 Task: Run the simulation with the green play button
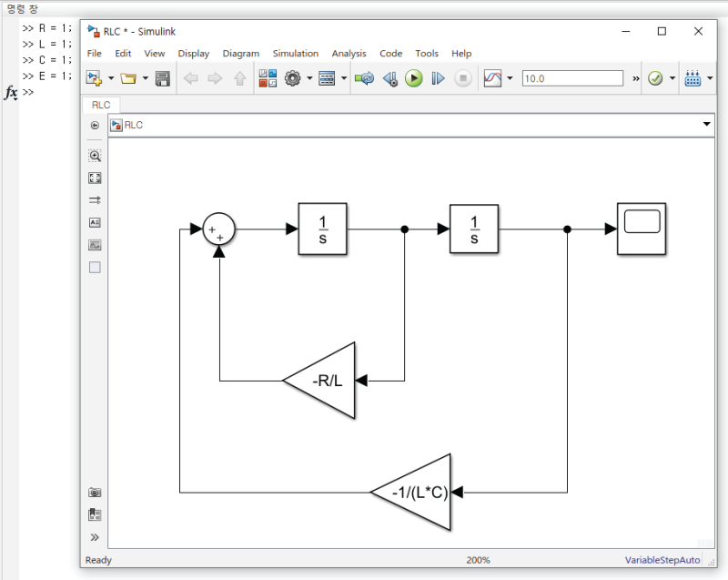(x=412, y=77)
